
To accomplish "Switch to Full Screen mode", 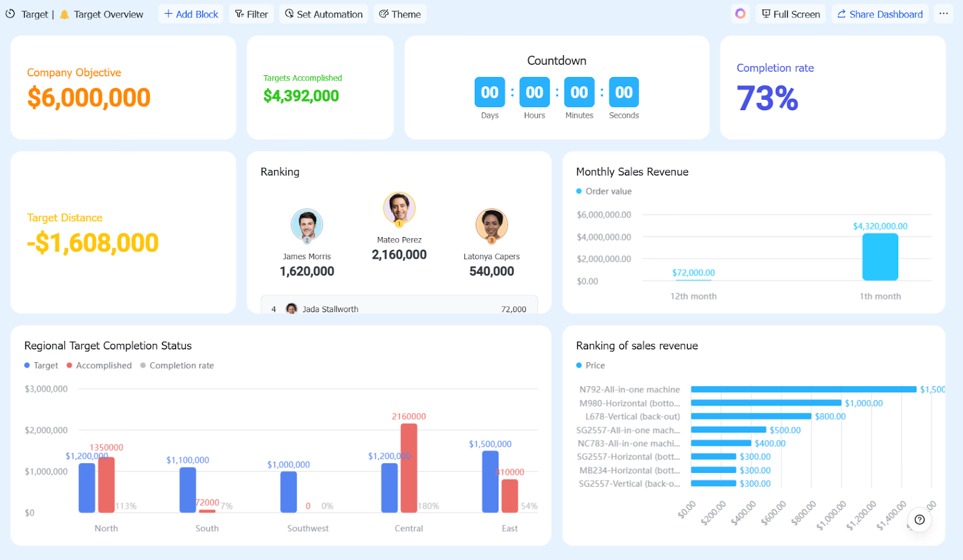I will coord(791,14).
